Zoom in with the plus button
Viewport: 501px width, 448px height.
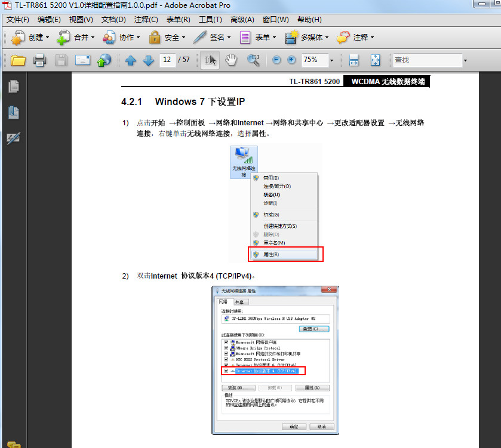pyautogui.click(x=291, y=60)
